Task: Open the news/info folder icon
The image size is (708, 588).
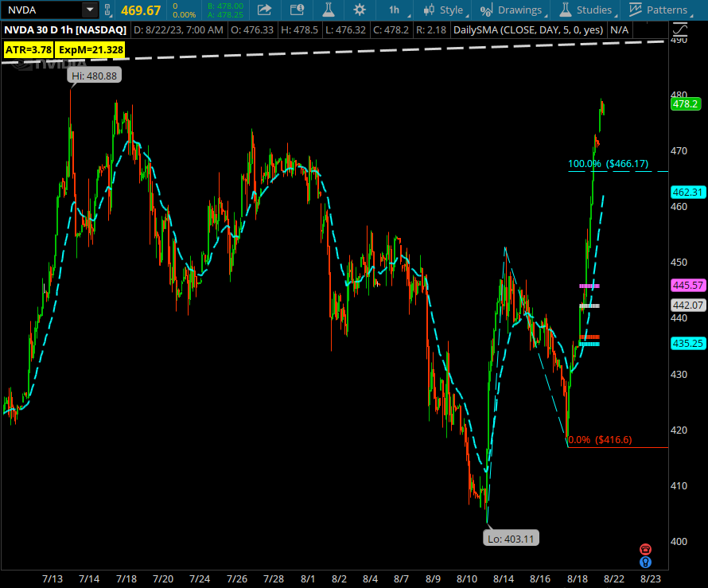Action: click(x=297, y=10)
